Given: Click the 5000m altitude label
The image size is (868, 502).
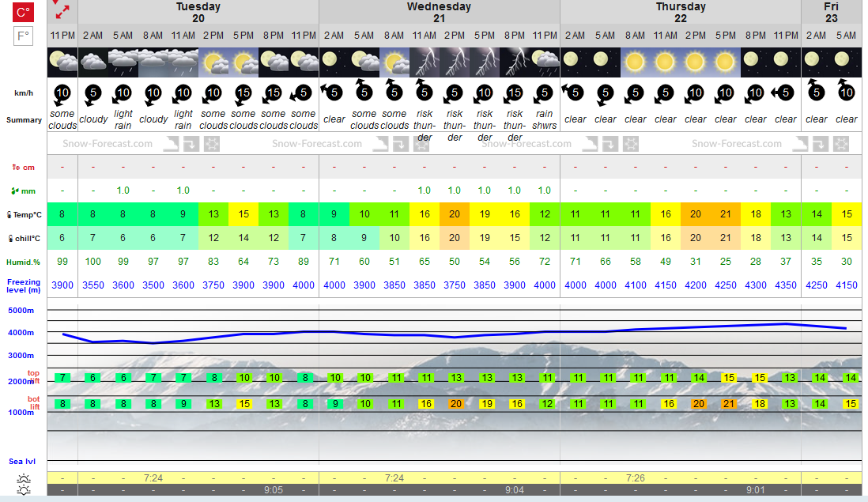Looking at the screenshot, I should point(21,311).
